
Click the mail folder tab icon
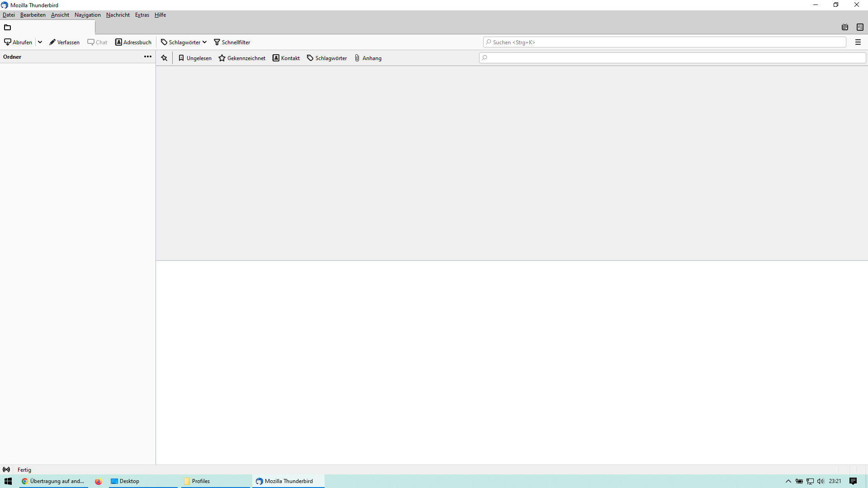8,27
